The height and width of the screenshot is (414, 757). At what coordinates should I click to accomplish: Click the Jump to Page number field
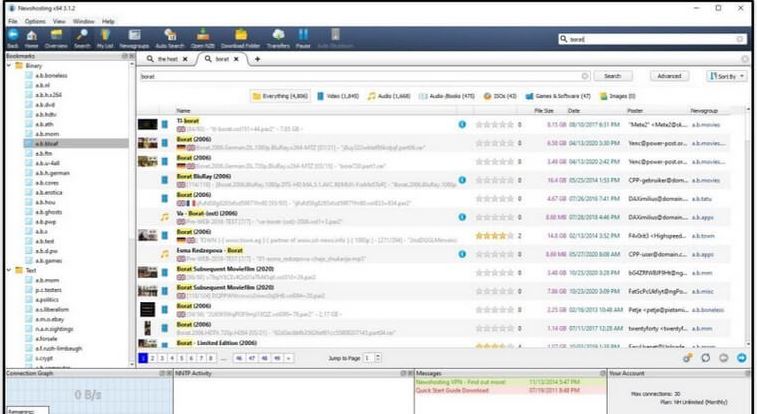tap(368, 358)
